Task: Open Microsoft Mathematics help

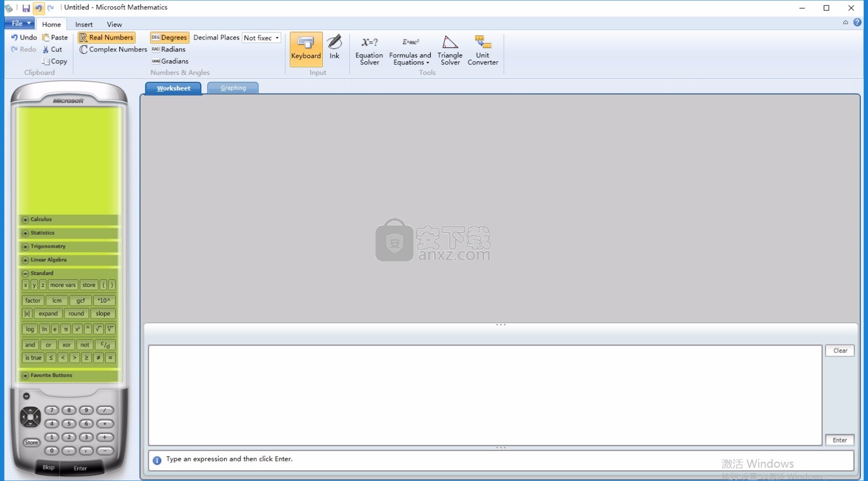Action: [x=857, y=22]
